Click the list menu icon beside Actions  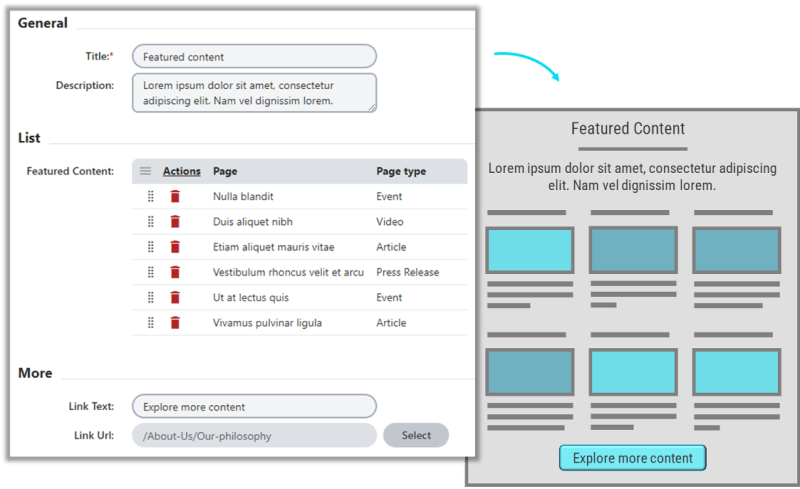pos(145,171)
